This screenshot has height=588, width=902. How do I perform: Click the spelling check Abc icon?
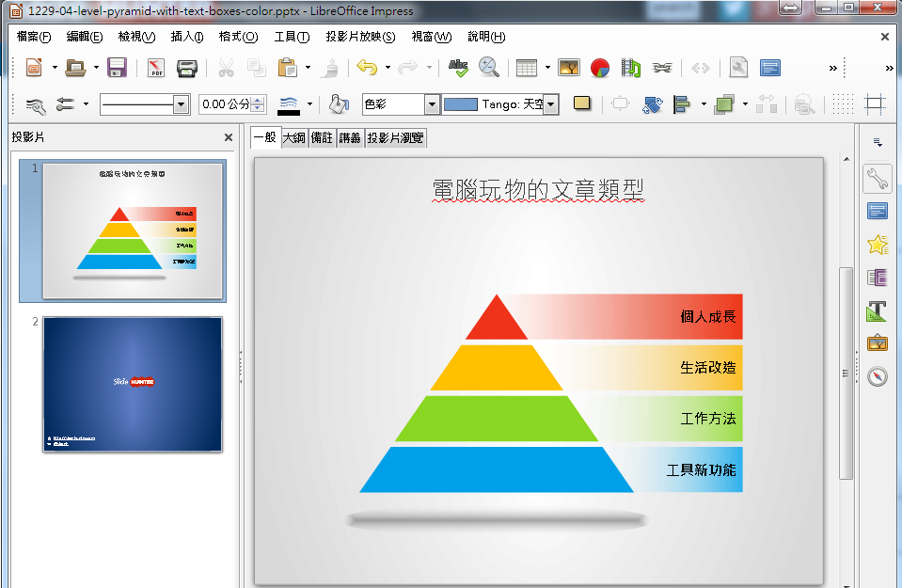pos(458,68)
